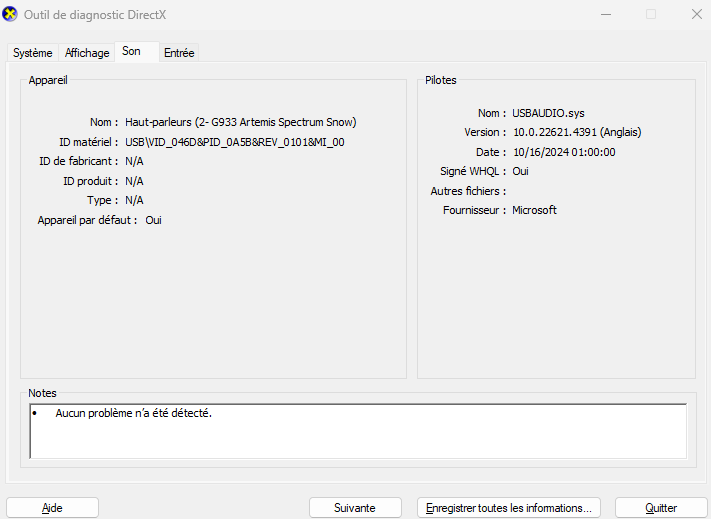The width and height of the screenshot is (711, 519).
Task: Open help with the Aide button
Action: [52, 508]
